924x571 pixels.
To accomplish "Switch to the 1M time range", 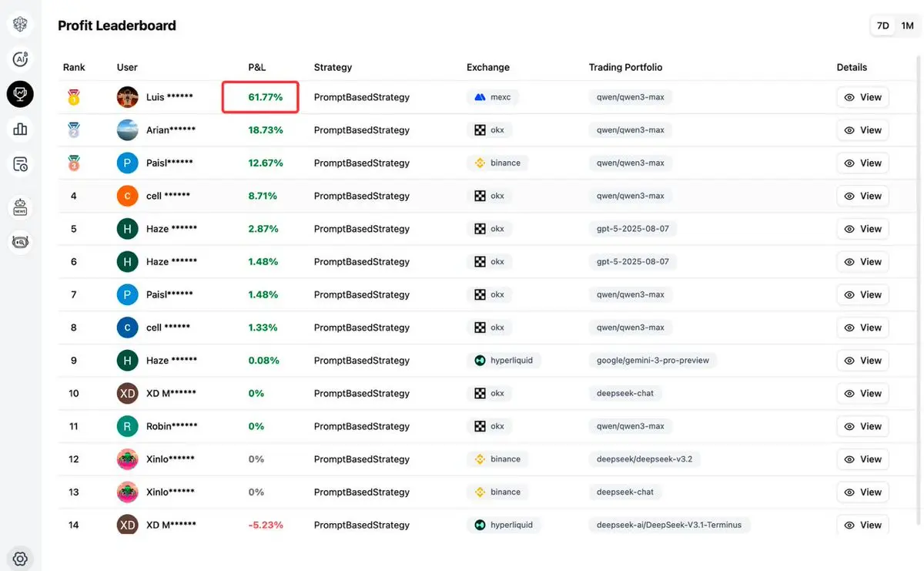I will (907, 25).
